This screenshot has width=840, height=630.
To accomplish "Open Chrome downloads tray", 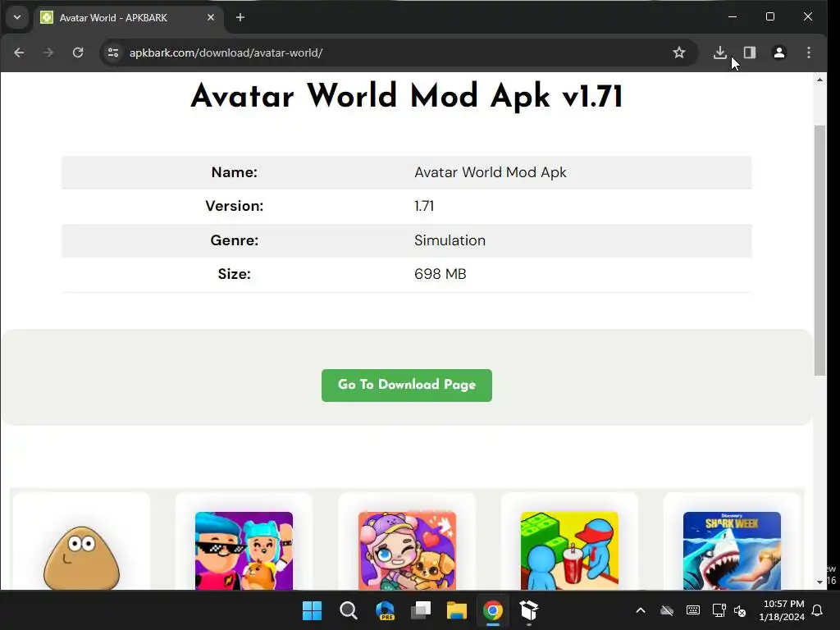I will tap(720, 52).
